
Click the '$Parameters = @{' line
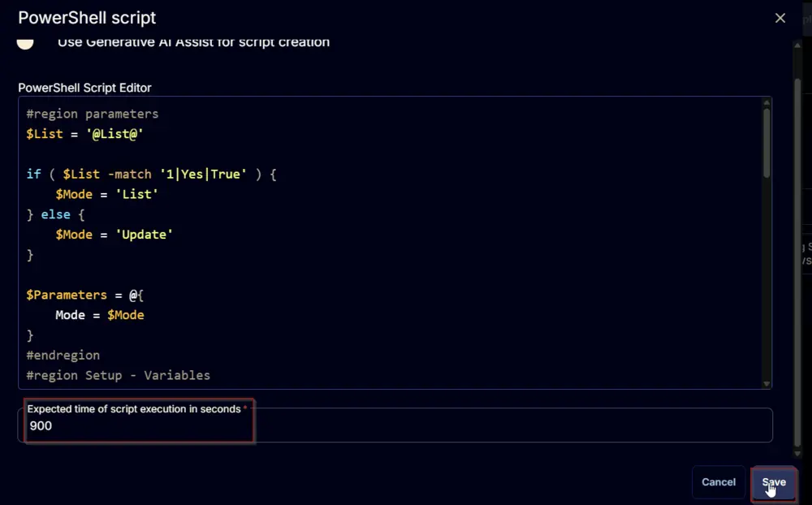click(x=85, y=296)
